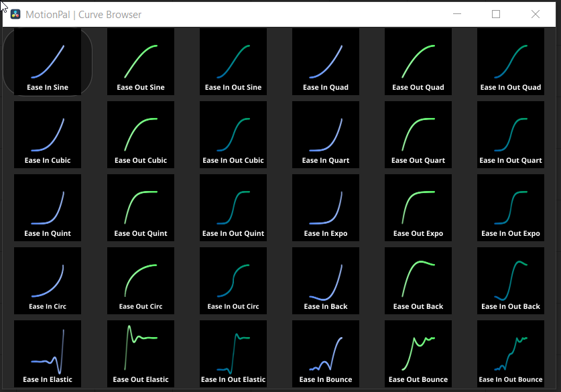
Task: Choose the Ease In Out Quad preset
Action: [x=511, y=62]
